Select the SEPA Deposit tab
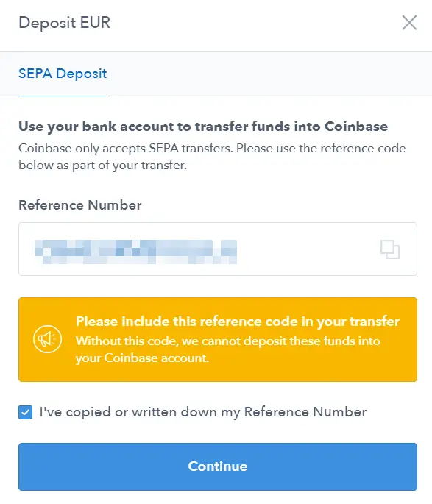This screenshot has width=432, height=504. tap(63, 74)
